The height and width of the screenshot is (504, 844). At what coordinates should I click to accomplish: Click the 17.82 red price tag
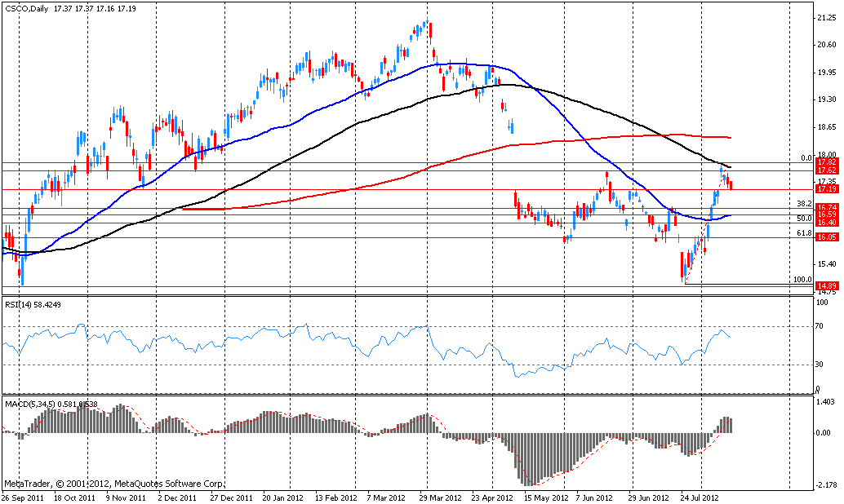[826, 162]
